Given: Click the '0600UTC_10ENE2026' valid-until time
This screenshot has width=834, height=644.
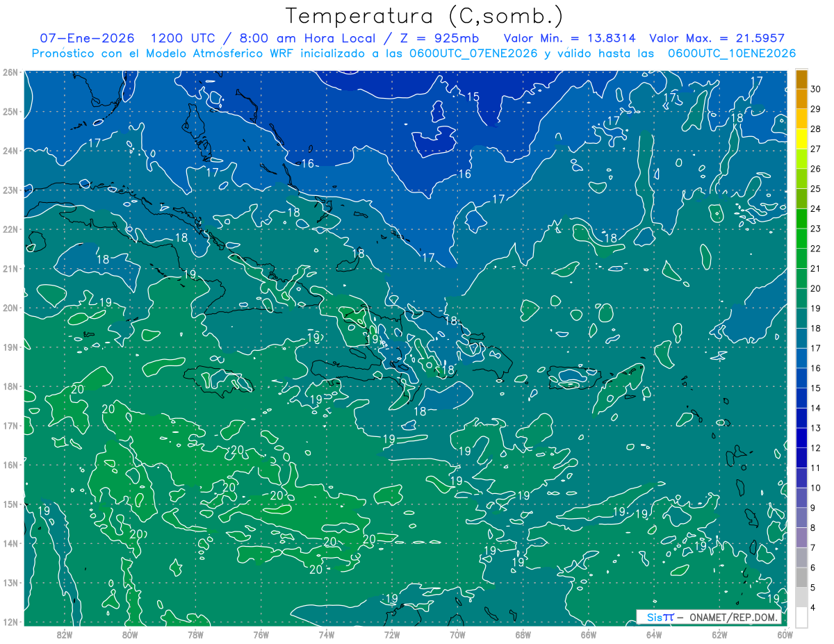Looking at the screenshot, I should coord(732,53).
